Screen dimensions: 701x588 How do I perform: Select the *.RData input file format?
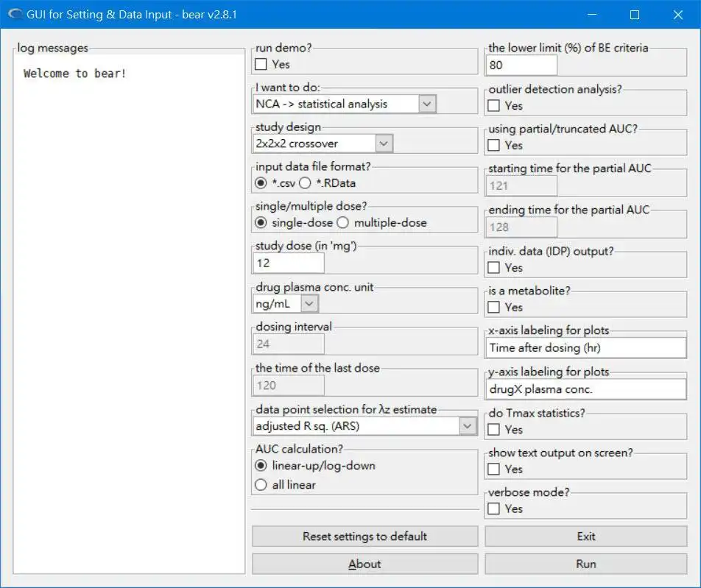point(305,183)
